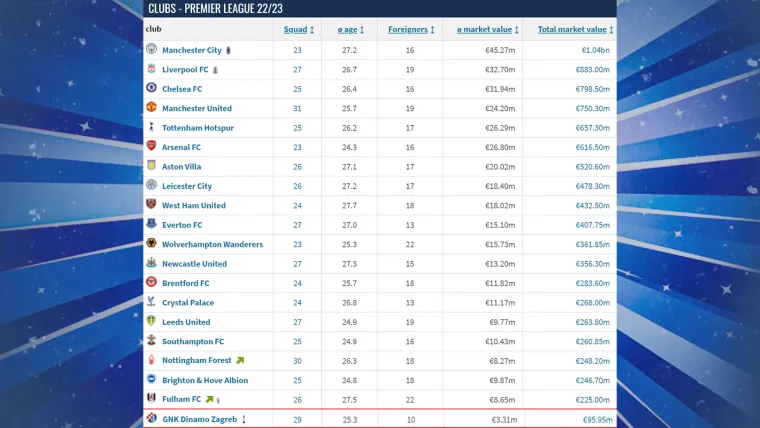Sort by Total market value header
Viewport: 760px width, 428px height.
click(574, 29)
